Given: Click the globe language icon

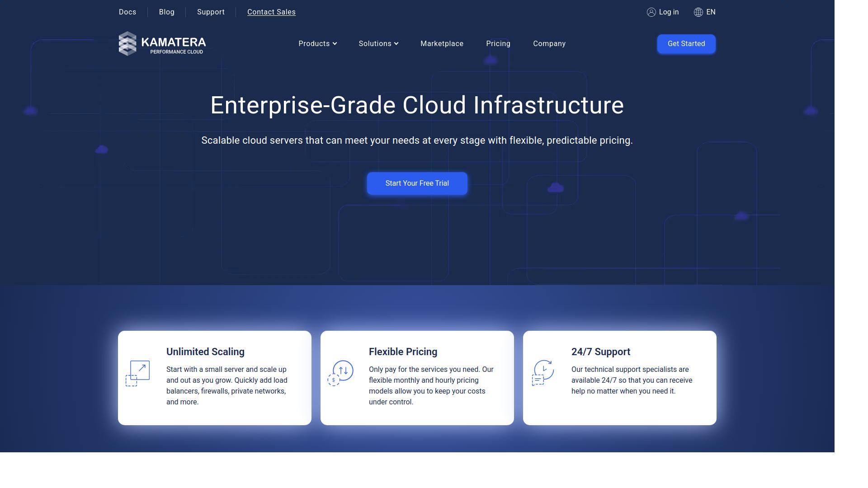Looking at the screenshot, I should tap(698, 12).
